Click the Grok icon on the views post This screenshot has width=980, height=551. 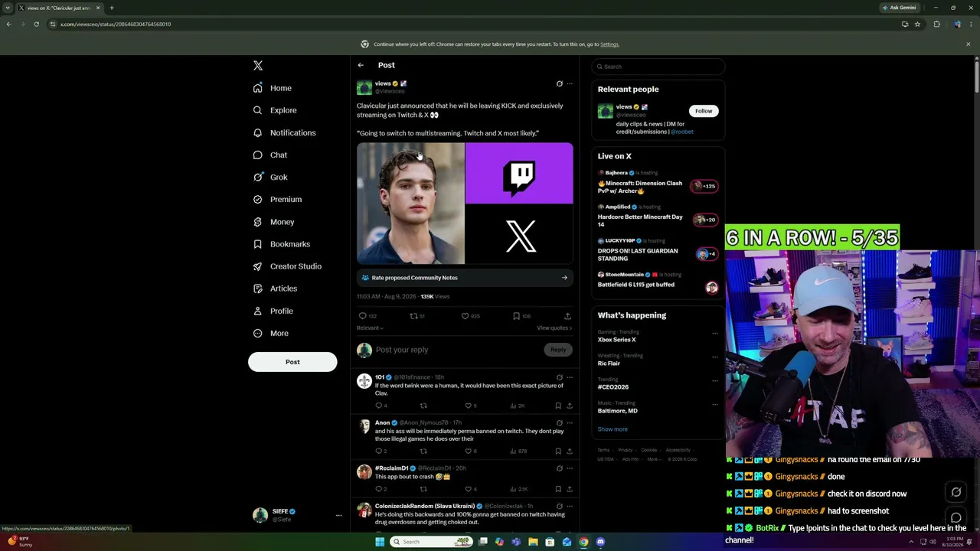(x=559, y=83)
